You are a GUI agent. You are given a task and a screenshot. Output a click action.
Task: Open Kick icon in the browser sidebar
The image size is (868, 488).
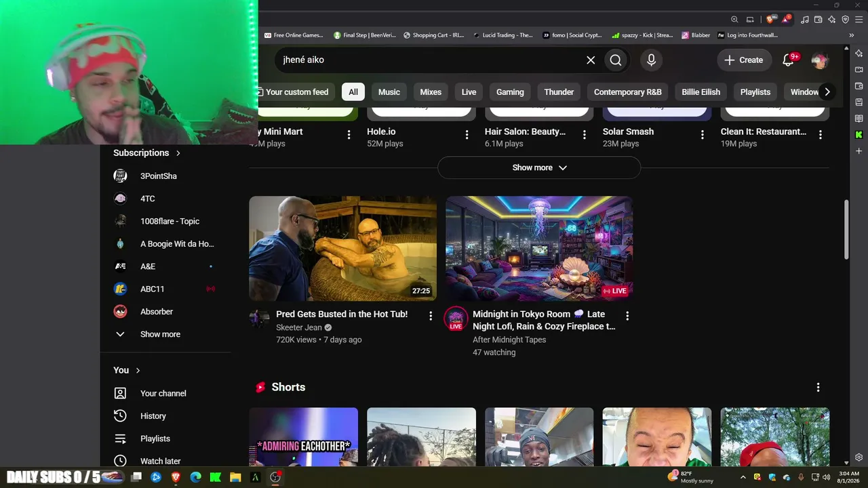(x=859, y=135)
